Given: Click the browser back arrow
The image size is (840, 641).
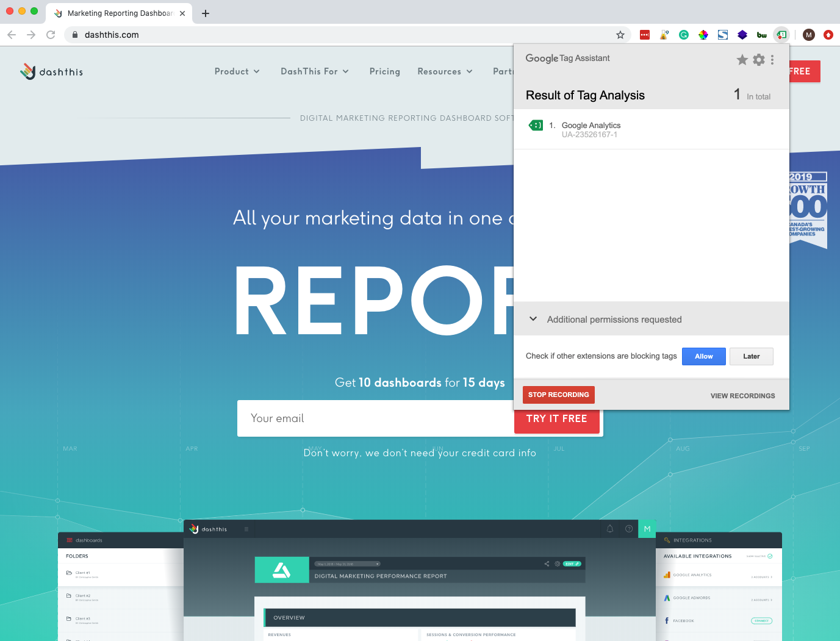Looking at the screenshot, I should click(x=12, y=35).
